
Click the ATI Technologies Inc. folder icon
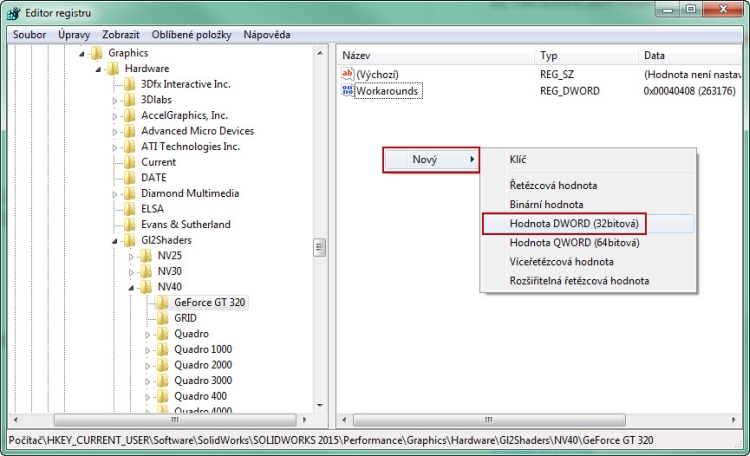[x=129, y=146]
